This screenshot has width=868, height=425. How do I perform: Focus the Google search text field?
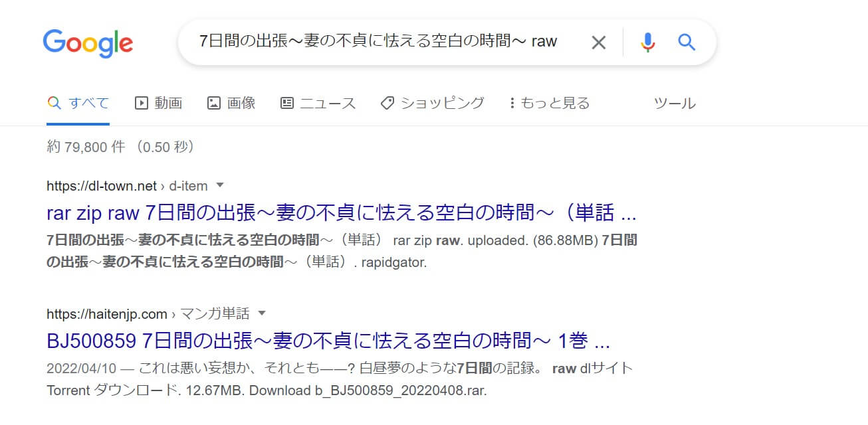click(x=378, y=42)
